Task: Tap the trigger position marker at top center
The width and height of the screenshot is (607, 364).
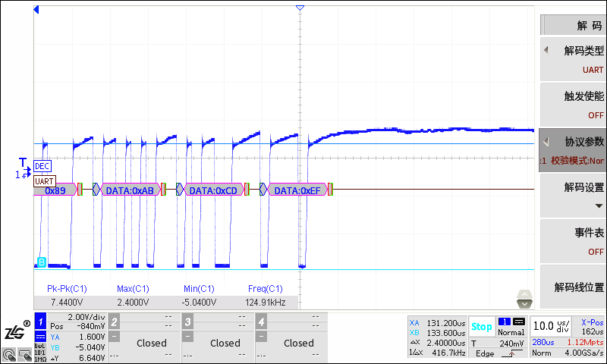Action: pyautogui.click(x=300, y=8)
